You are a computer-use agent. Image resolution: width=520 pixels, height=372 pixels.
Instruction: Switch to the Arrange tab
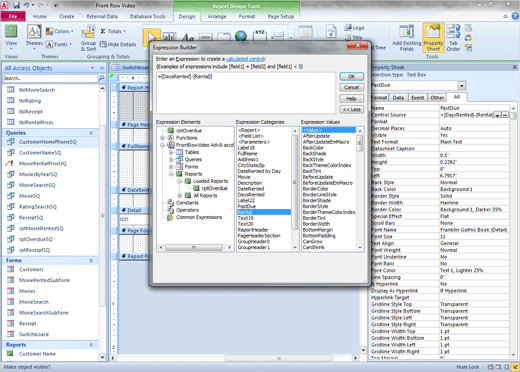coord(217,16)
